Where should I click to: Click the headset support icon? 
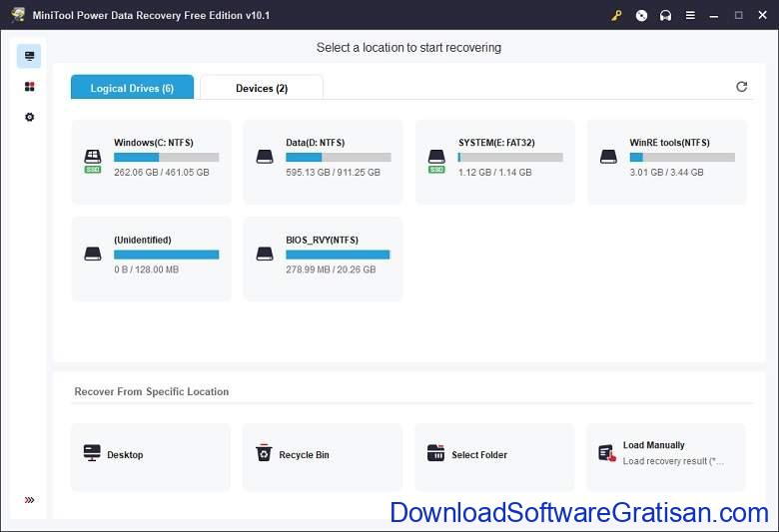click(x=666, y=15)
